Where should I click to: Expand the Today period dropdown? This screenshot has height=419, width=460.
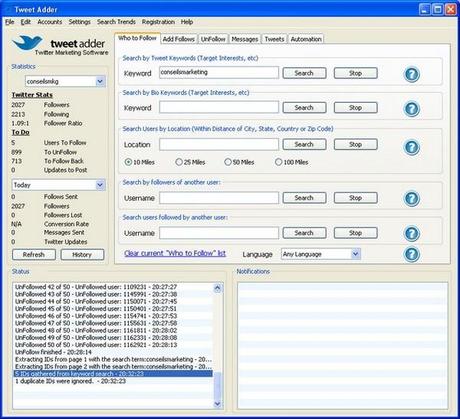(100, 185)
